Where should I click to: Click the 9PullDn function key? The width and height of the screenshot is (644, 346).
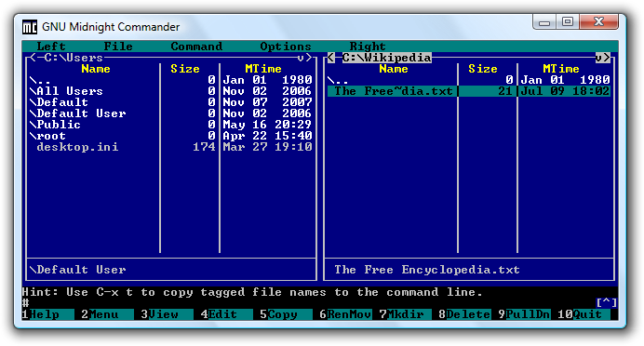pos(524,314)
